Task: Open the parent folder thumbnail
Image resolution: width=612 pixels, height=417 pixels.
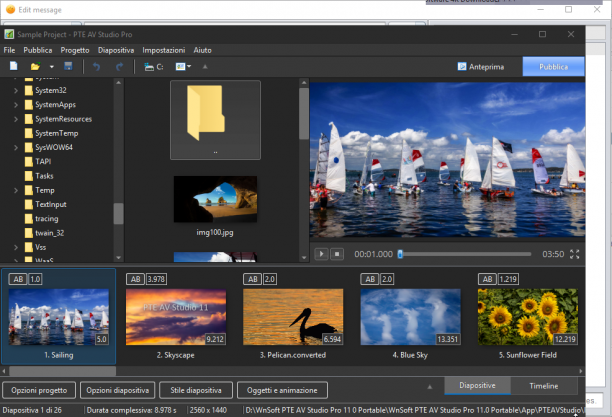Action: 215,120
